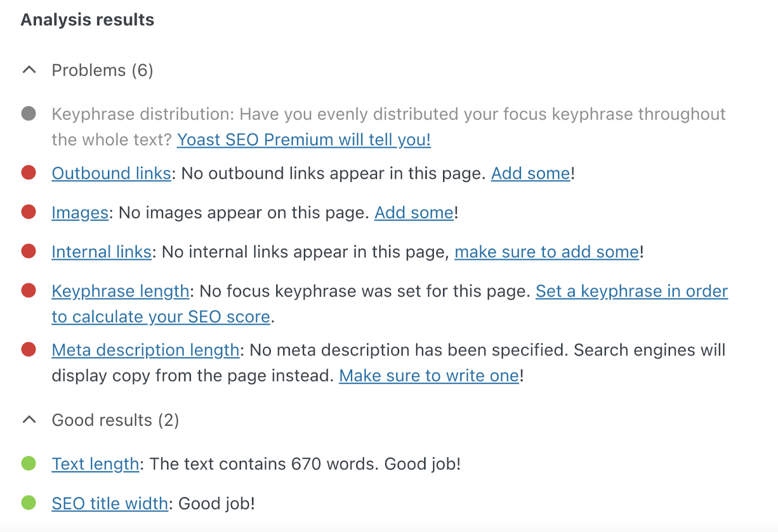Collapse the Problems (6) section
Screen dimensions: 778x532
click(x=30, y=70)
